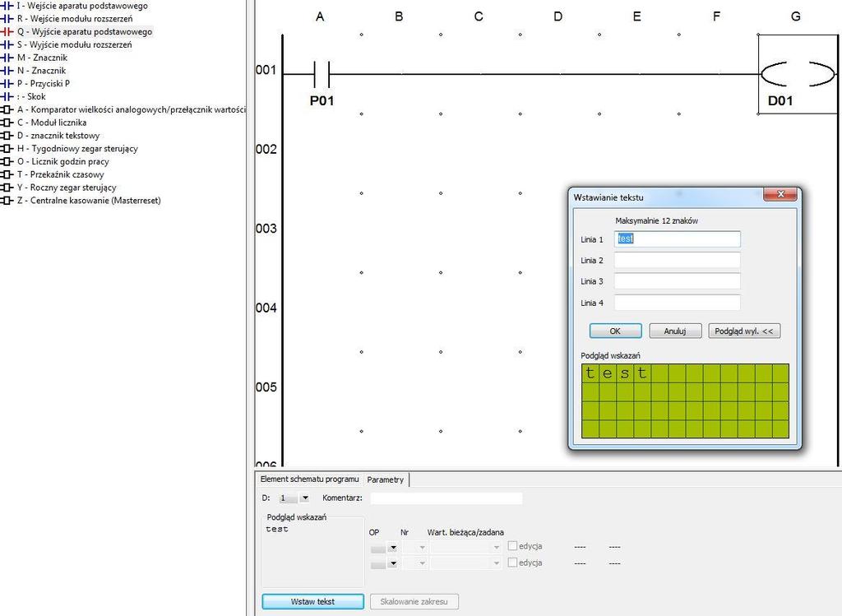Switch to the Parametry tab
Viewport: 842px width, 616px height.
[386, 479]
